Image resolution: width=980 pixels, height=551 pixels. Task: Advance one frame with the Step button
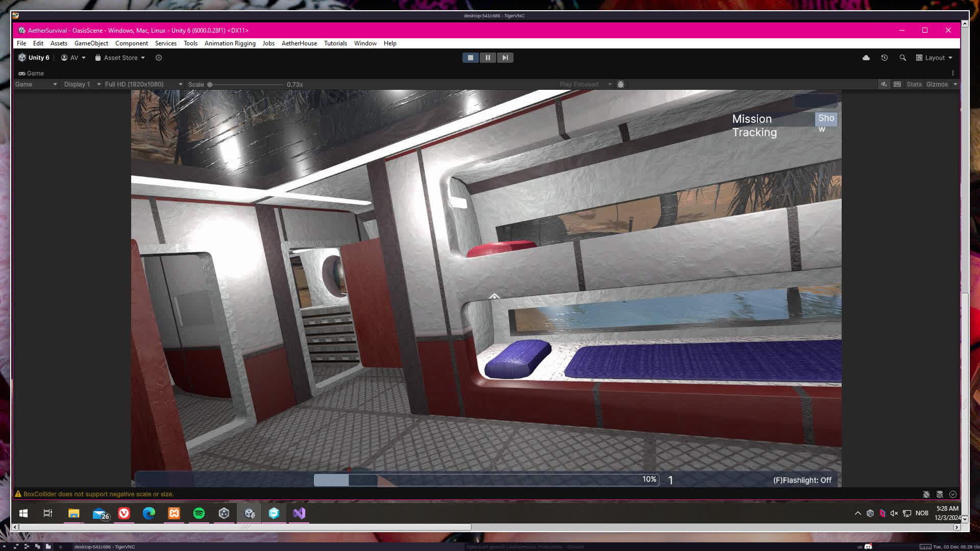coord(505,58)
